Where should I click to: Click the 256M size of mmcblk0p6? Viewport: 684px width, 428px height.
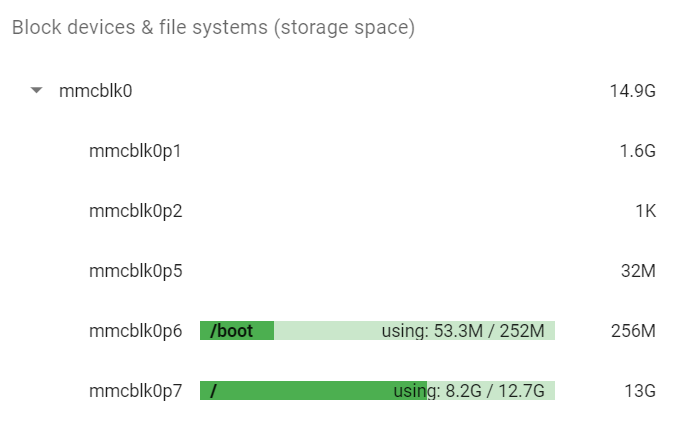click(x=633, y=331)
